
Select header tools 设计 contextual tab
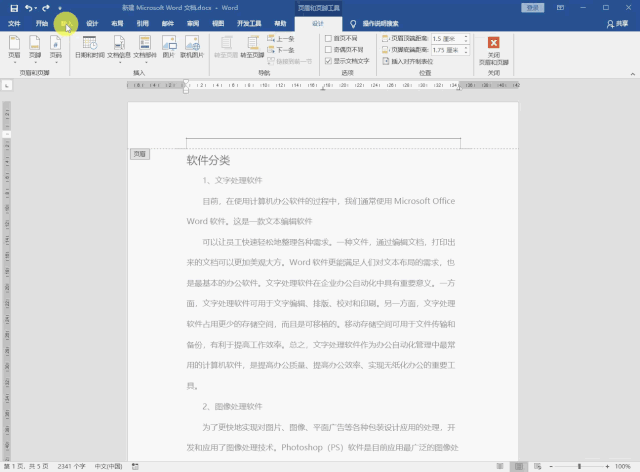click(x=318, y=24)
